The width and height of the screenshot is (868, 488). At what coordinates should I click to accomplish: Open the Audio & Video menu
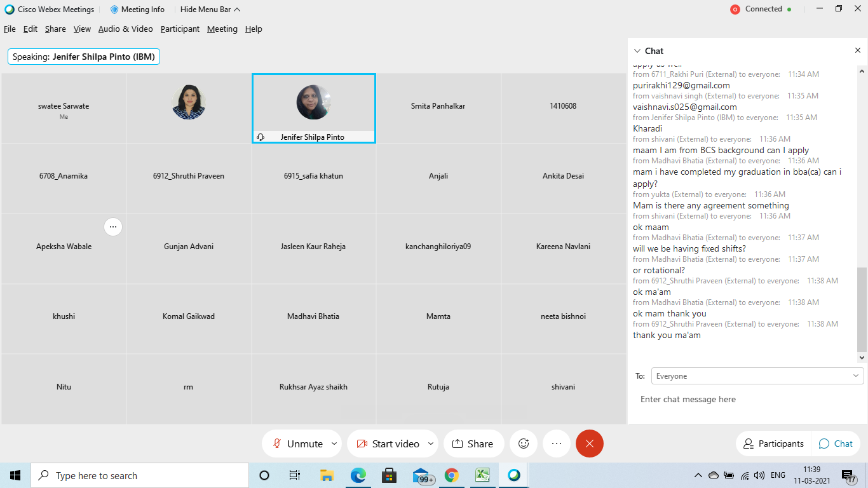click(x=125, y=29)
